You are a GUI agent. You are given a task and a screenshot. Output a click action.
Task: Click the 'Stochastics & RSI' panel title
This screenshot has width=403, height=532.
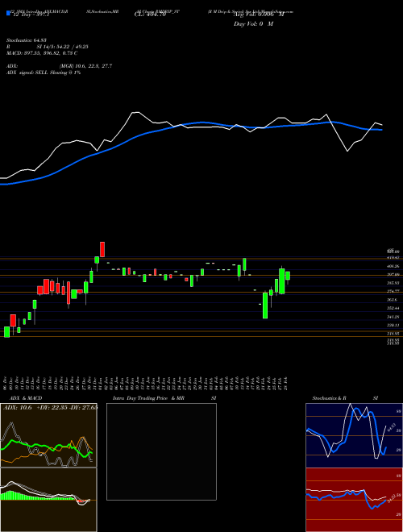click(345, 398)
